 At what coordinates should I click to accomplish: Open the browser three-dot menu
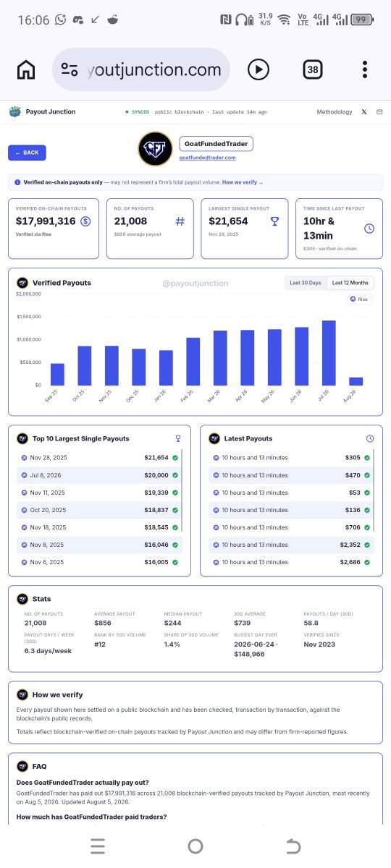(364, 69)
